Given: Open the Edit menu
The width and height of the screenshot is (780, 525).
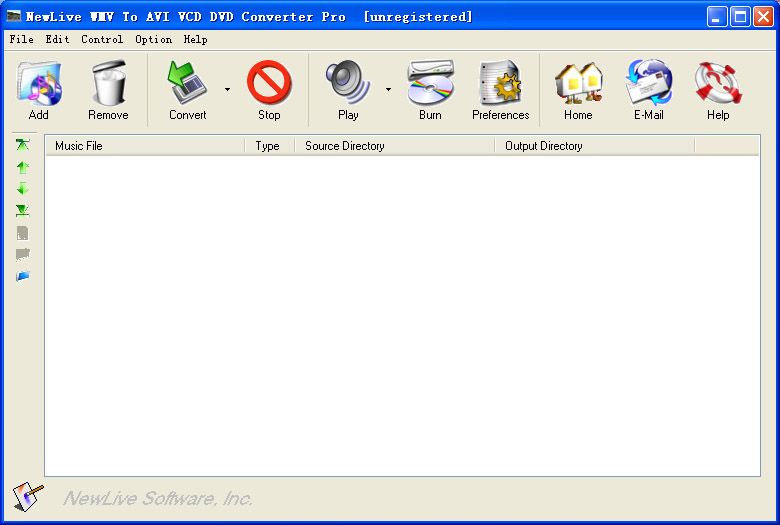Looking at the screenshot, I should [x=57, y=39].
